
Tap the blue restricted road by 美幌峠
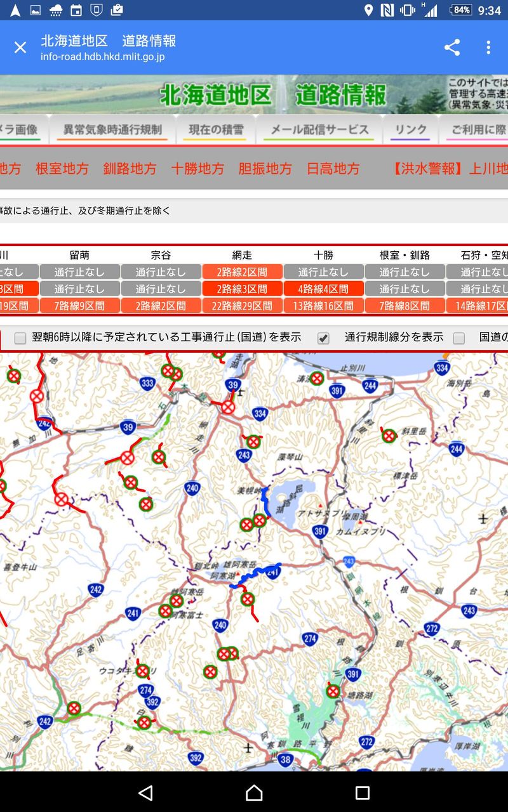click(267, 502)
